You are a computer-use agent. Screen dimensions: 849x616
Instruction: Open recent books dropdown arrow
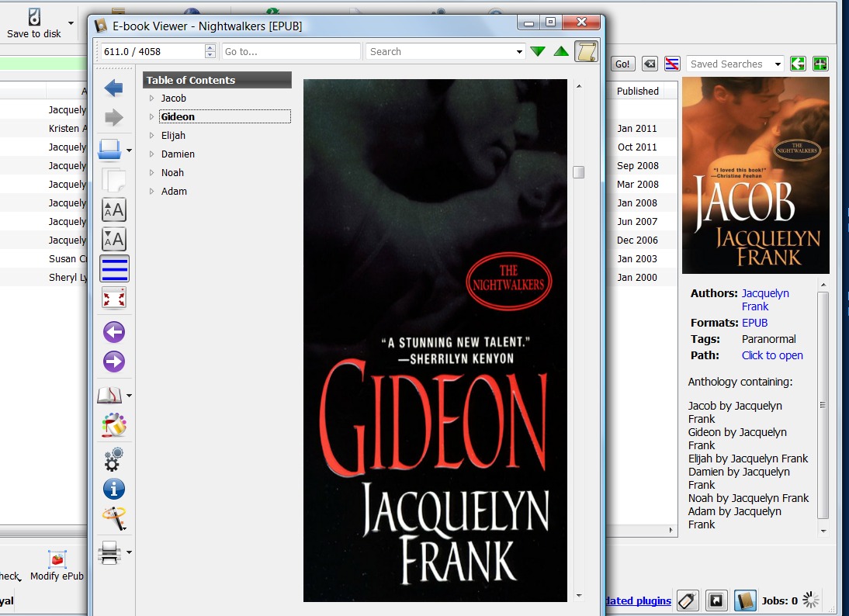129,150
